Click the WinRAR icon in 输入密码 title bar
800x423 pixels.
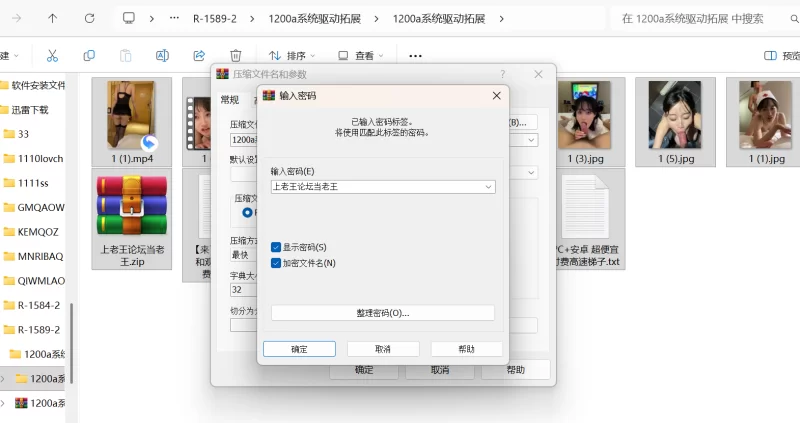268,95
